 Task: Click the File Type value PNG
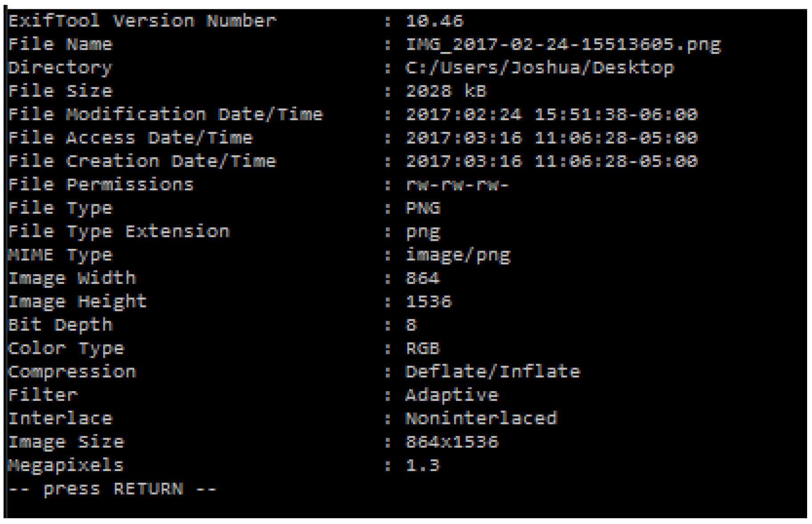[x=422, y=208]
